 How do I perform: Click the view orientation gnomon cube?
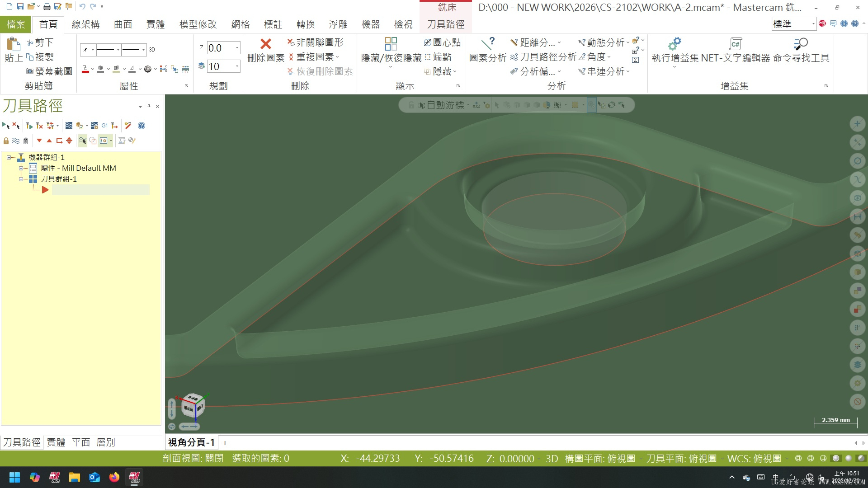(193, 405)
